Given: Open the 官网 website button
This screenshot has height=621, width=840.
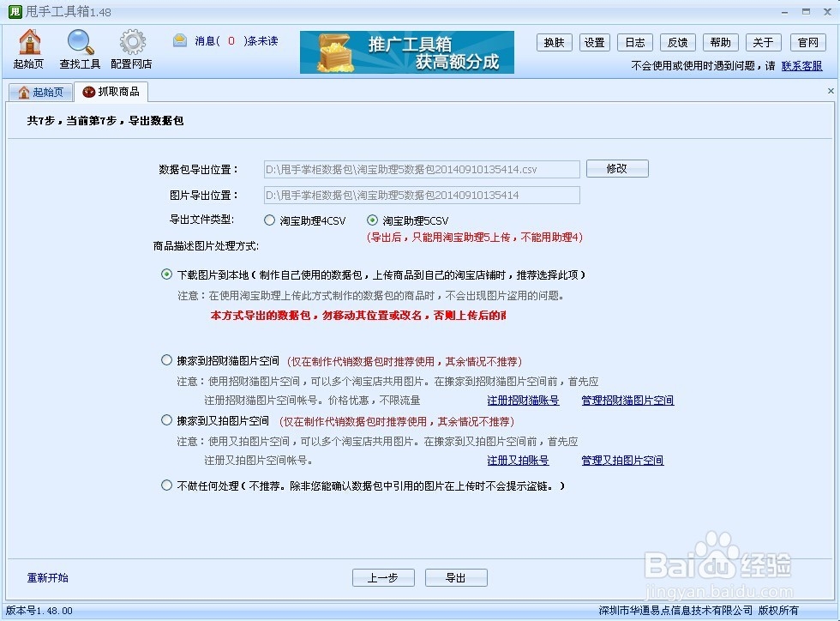Looking at the screenshot, I should 807,42.
